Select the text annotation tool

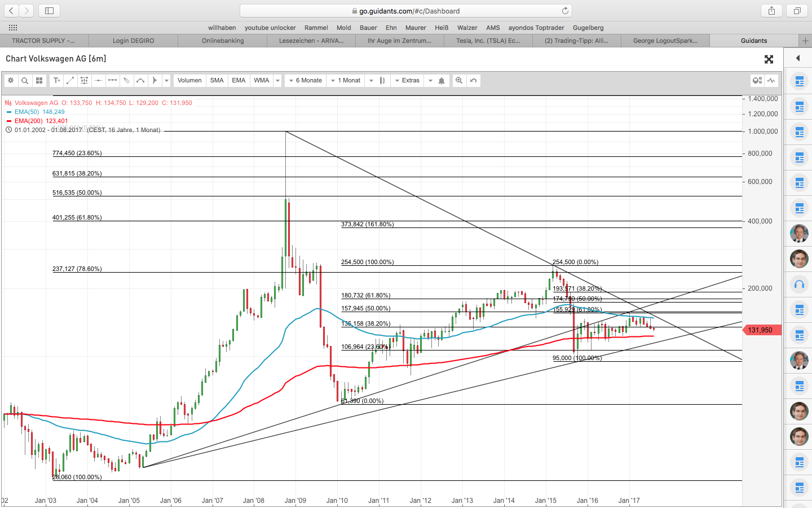pos(56,81)
